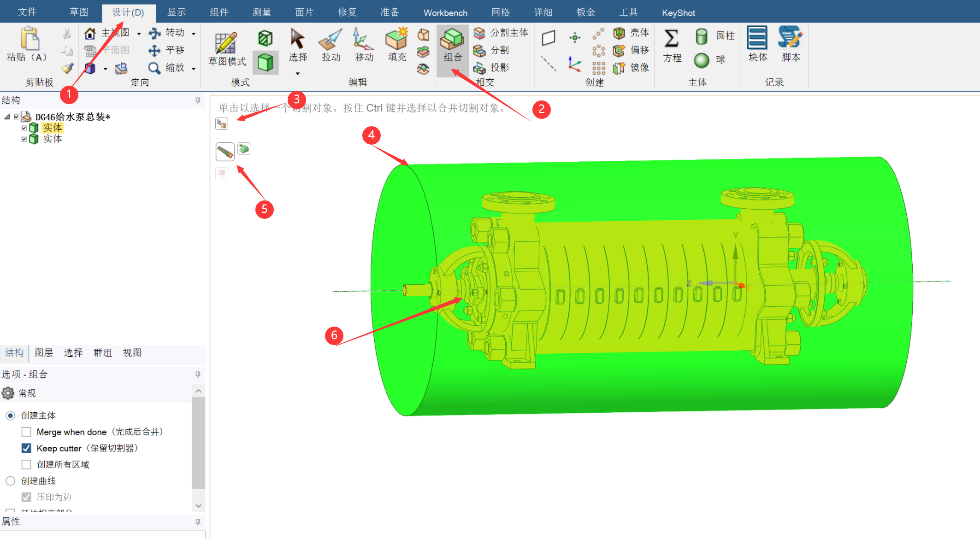This screenshot has height=539, width=980.
Task: Open 草图模式 sketch mode
Action: click(226, 48)
